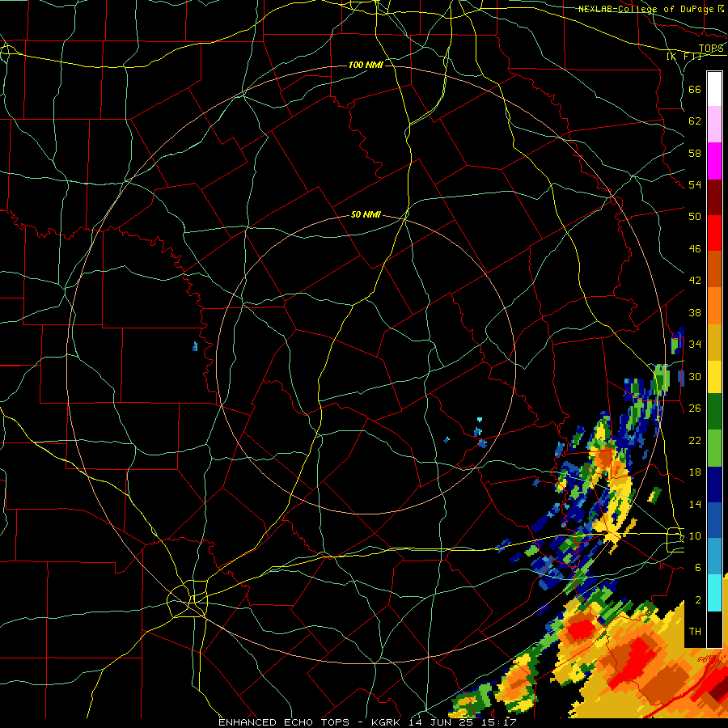Click the navy blue legend swatch

(714, 485)
